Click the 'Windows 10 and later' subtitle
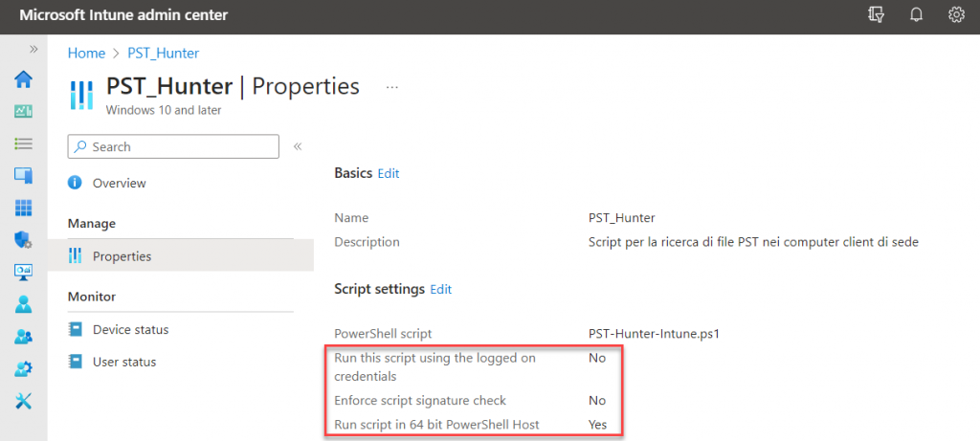This screenshot has width=980, height=441. click(x=163, y=110)
